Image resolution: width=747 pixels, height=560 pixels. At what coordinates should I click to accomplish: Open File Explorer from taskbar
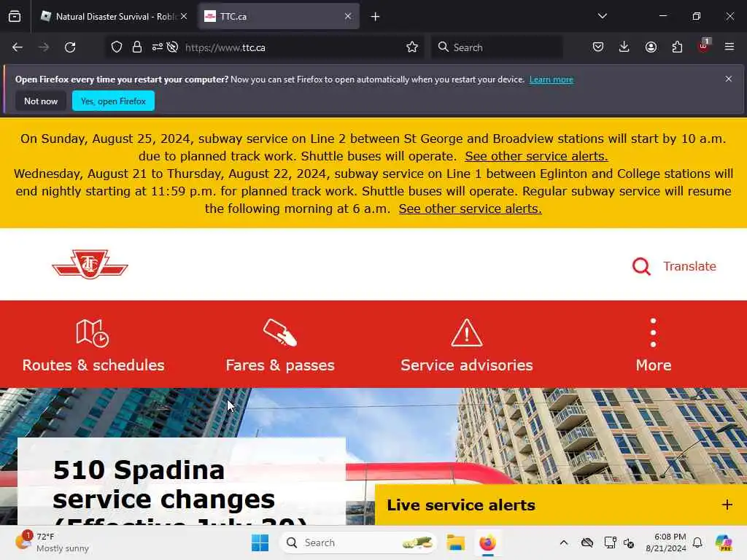pyautogui.click(x=455, y=542)
